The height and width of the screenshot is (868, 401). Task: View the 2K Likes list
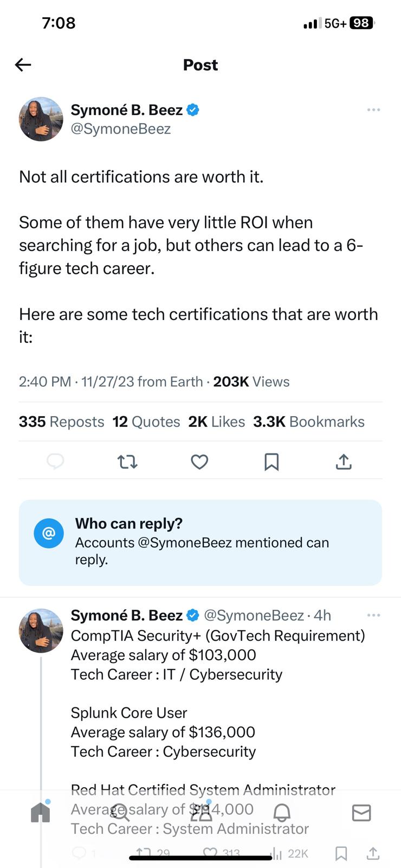point(216,422)
